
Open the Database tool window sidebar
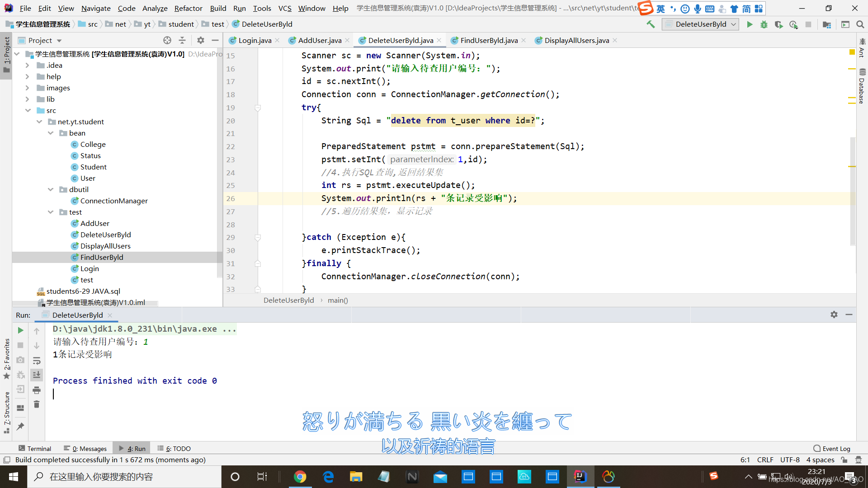[862, 86]
